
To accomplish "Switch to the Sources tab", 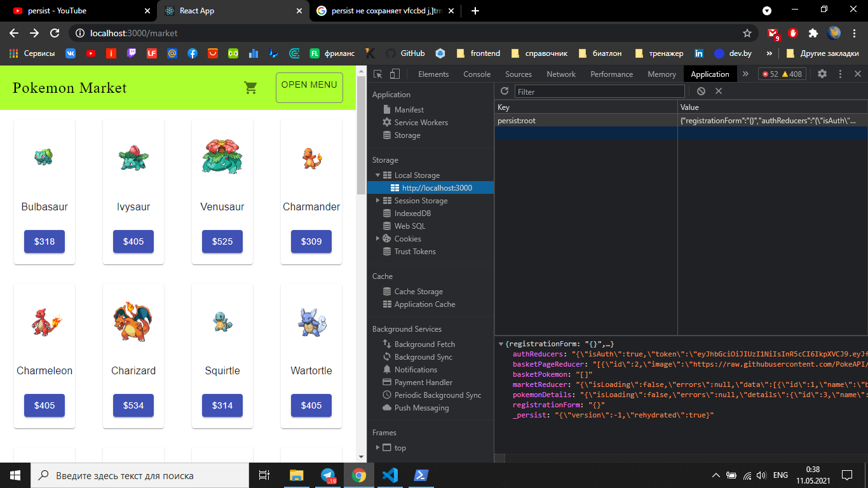I will [519, 74].
